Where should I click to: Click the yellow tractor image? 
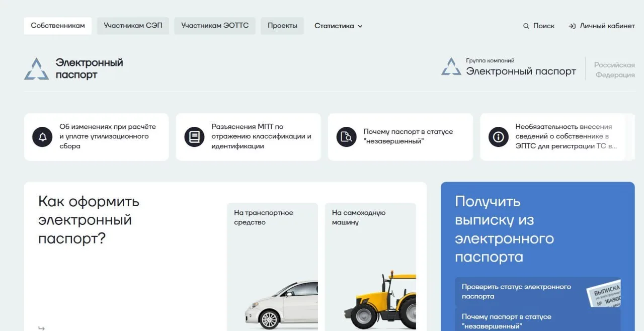click(x=380, y=300)
